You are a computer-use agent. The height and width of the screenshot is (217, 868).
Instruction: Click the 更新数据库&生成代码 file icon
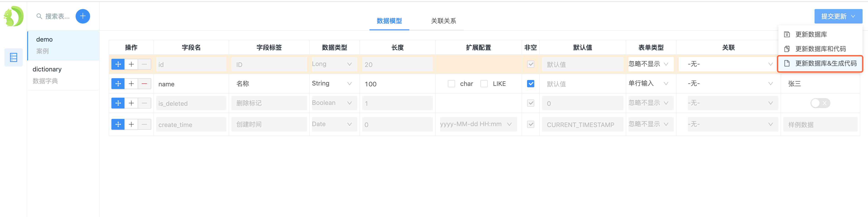click(x=787, y=63)
